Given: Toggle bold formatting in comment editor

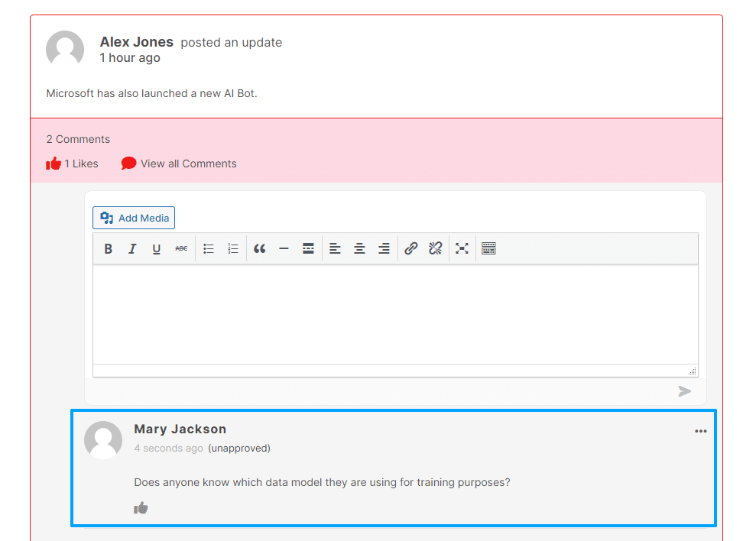Looking at the screenshot, I should point(108,249).
